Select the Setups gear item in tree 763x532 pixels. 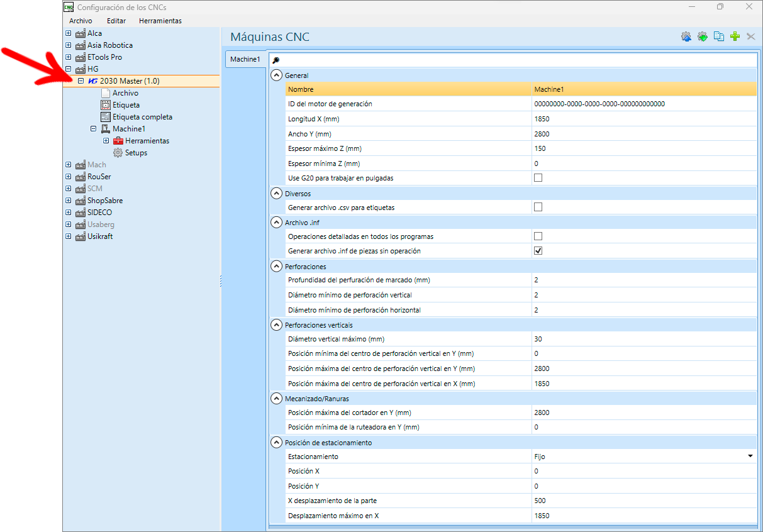(130, 153)
